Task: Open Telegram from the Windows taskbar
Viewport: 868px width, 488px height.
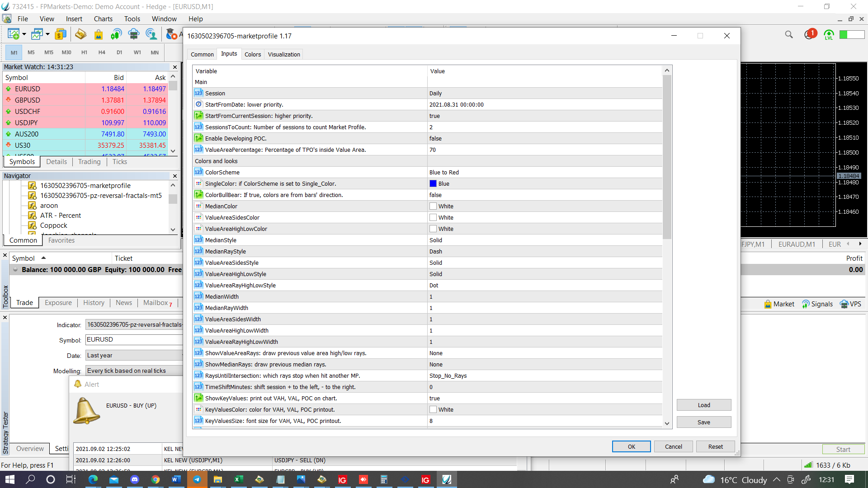Action: tap(197, 479)
